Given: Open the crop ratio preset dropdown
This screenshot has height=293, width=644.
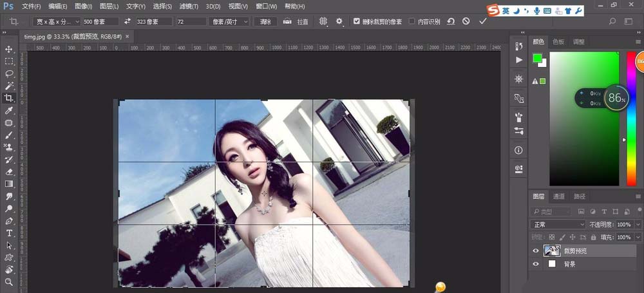Looking at the screenshot, I should pyautogui.click(x=57, y=21).
